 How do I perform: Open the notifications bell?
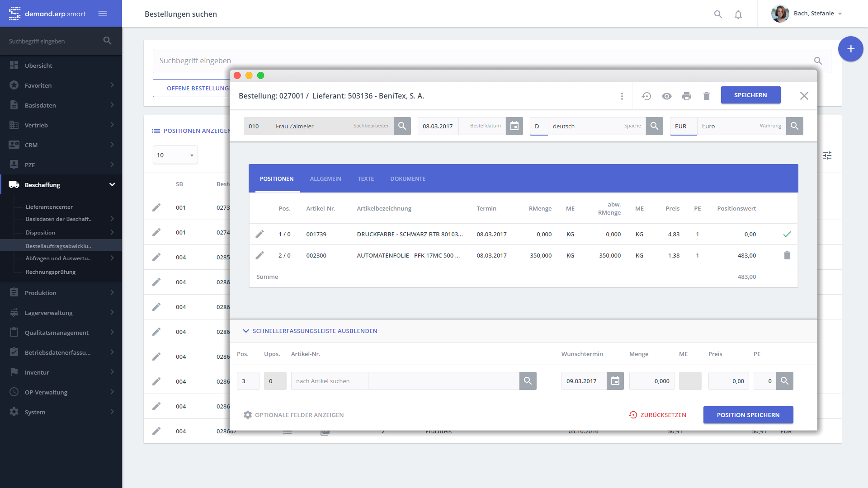click(738, 14)
